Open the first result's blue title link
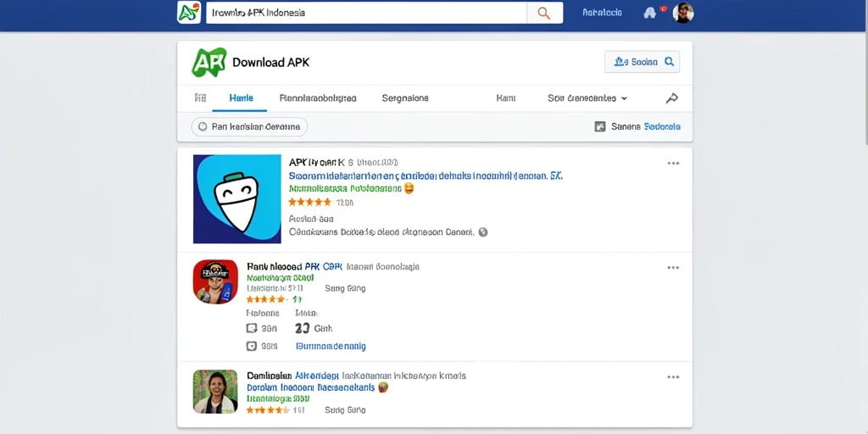Image resolution: width=868 pixels, height=434 pixels. pos(426,176)
